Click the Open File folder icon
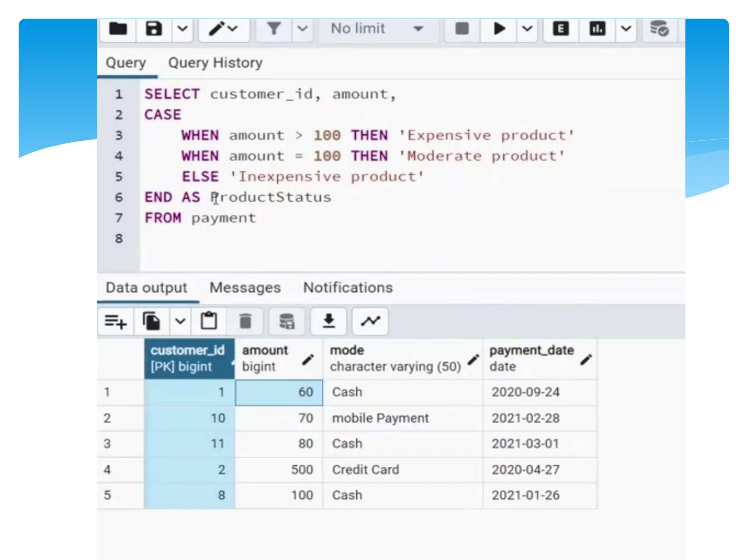 [117, 28]
